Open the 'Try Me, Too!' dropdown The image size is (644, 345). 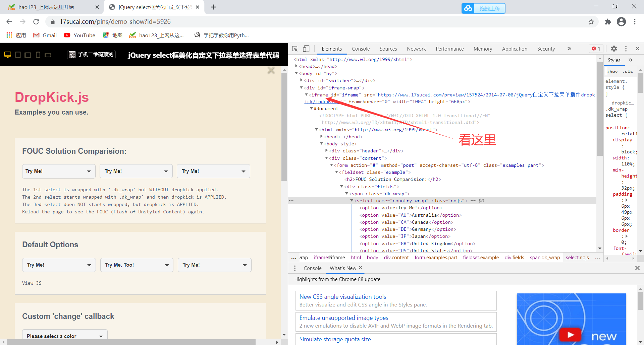click(137, 265)
